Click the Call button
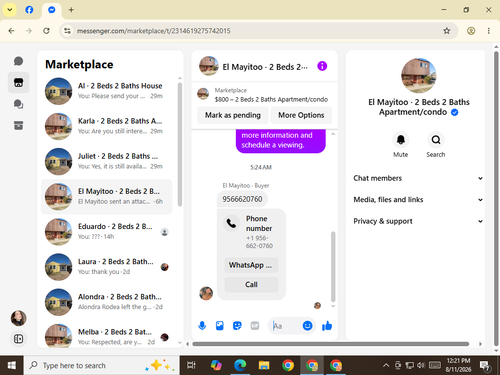The width and height of the screenshot is (500, 375). click(251, 284)
